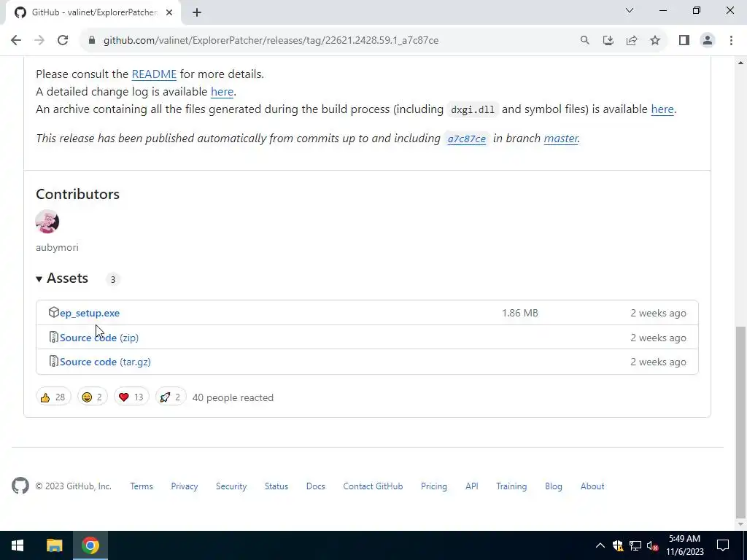Open the tab search dropdown chevron
This screenshot has height=560, width=747.
click(630, 10)
